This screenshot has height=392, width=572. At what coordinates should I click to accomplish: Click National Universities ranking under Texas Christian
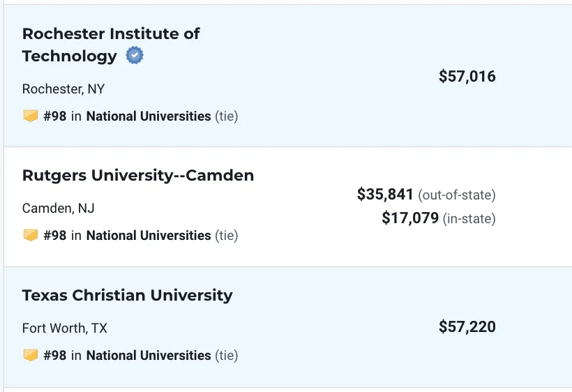[x=149, y=356]
